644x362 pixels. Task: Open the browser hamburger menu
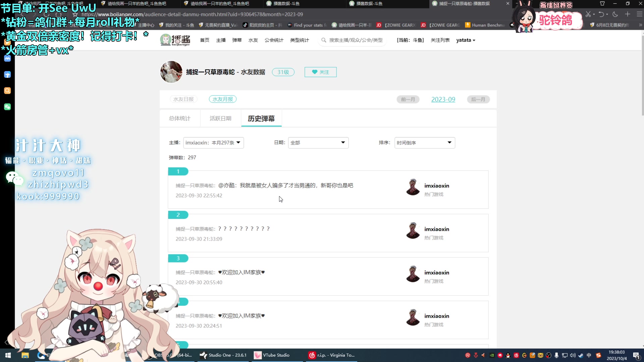[x=640, y=14]
